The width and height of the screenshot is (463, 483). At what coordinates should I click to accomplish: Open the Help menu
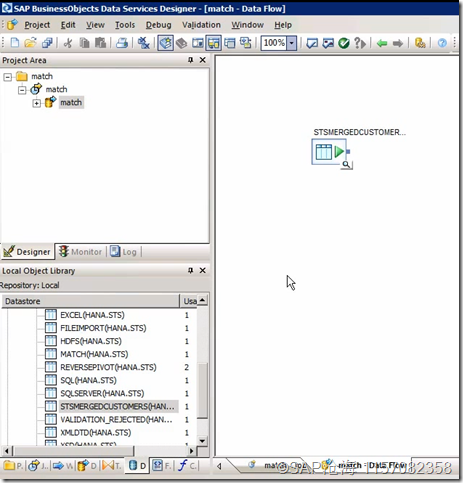pyautogui.click(x=283, y=25)
